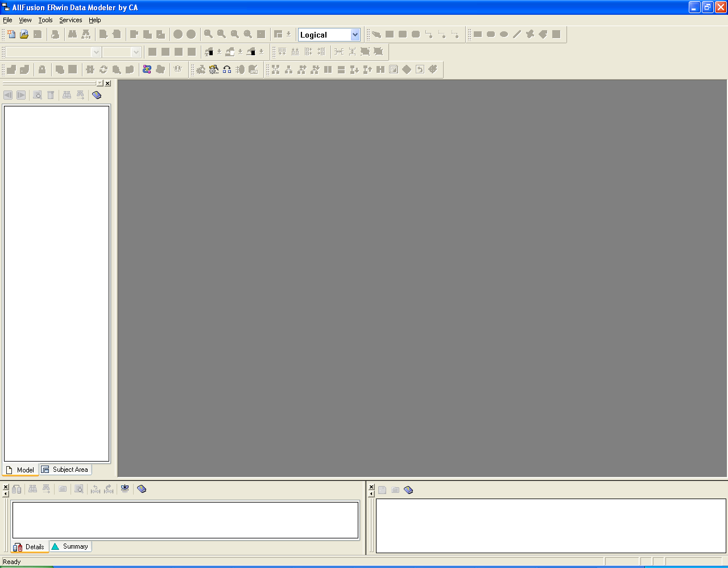Switch to the Subject Area tab
The height and width of the screenshot is (568, 728).
coord(65,470)
